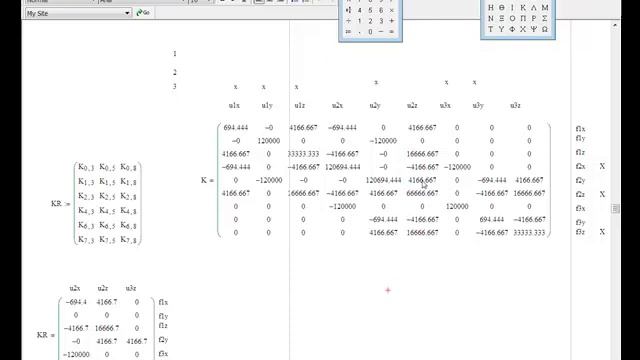Click the K7,8 element in KR definition
Image resolution: width=640 pixels, height=360 pixels.
click(128, 240)
